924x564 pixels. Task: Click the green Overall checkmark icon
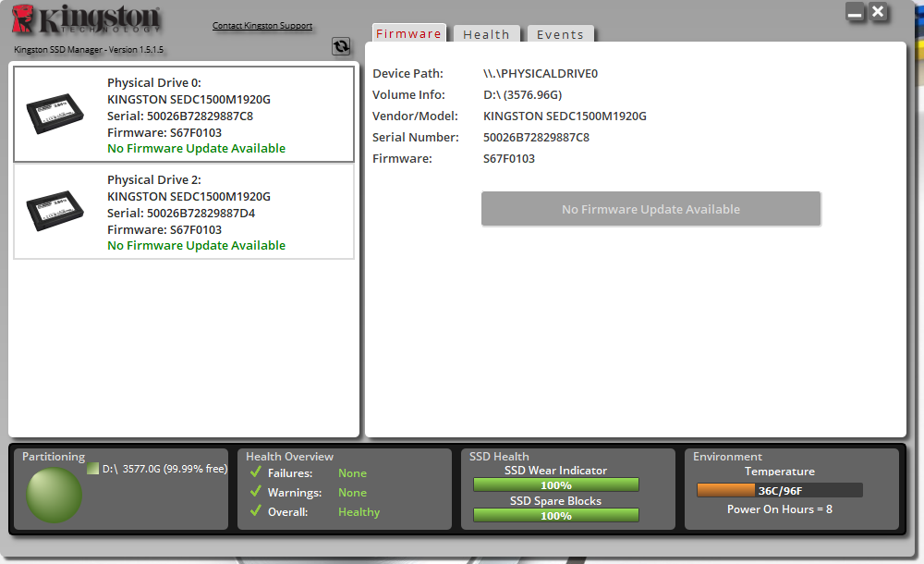pyautogui.click(x=256, y=511)
